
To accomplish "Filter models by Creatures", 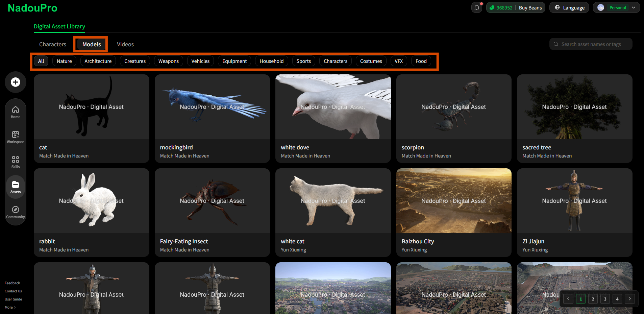I will [x=135, y=61].
